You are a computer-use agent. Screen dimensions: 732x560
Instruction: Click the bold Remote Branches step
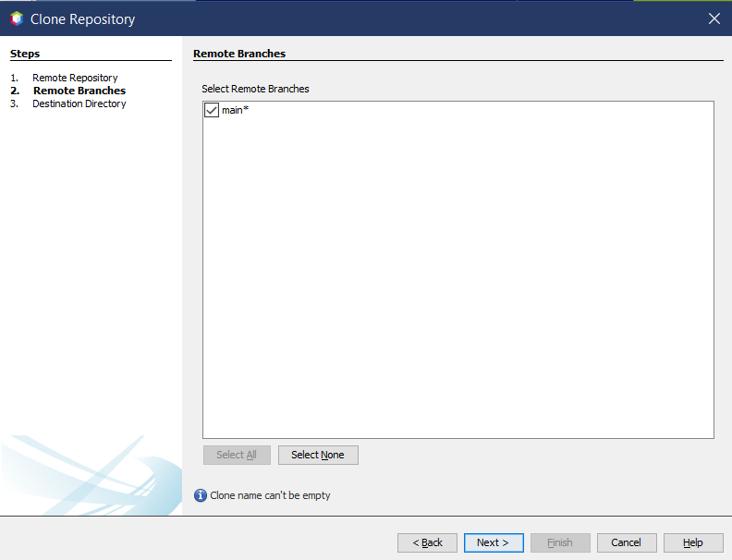(x=79, y=91)
